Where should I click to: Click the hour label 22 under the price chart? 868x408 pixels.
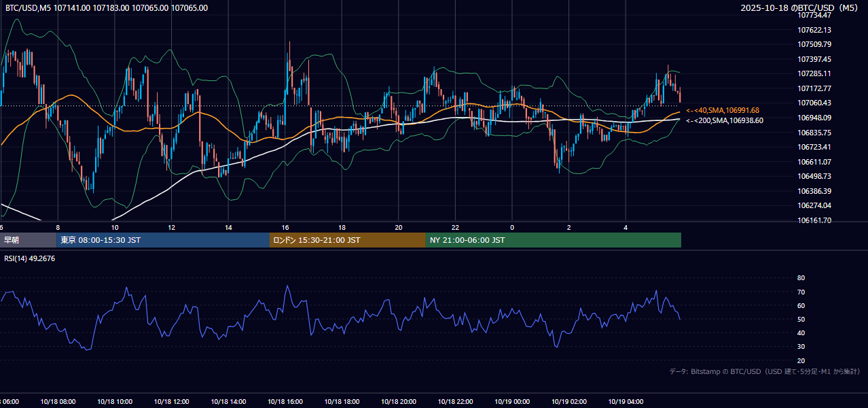click(456, 228)
